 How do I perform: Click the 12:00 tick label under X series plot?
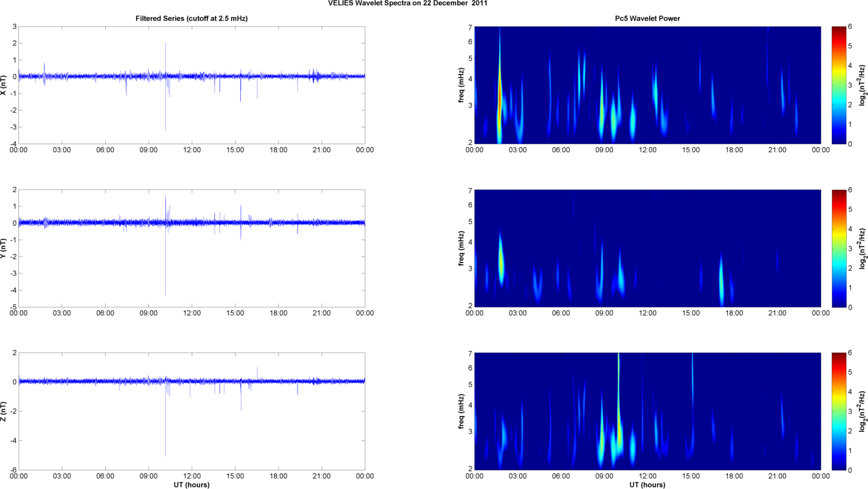pyautogui.click(x=192, y=150)
